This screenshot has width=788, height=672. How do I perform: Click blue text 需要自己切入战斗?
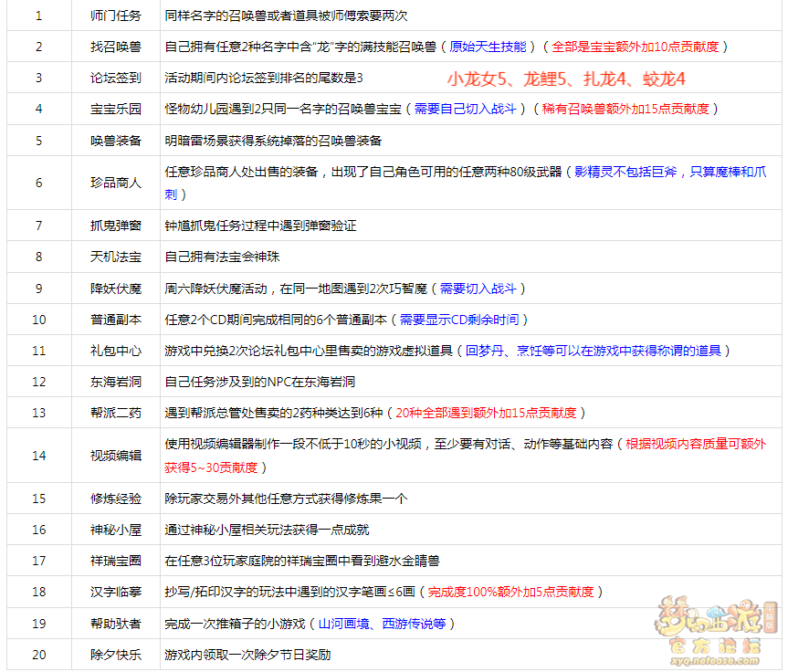466,109
